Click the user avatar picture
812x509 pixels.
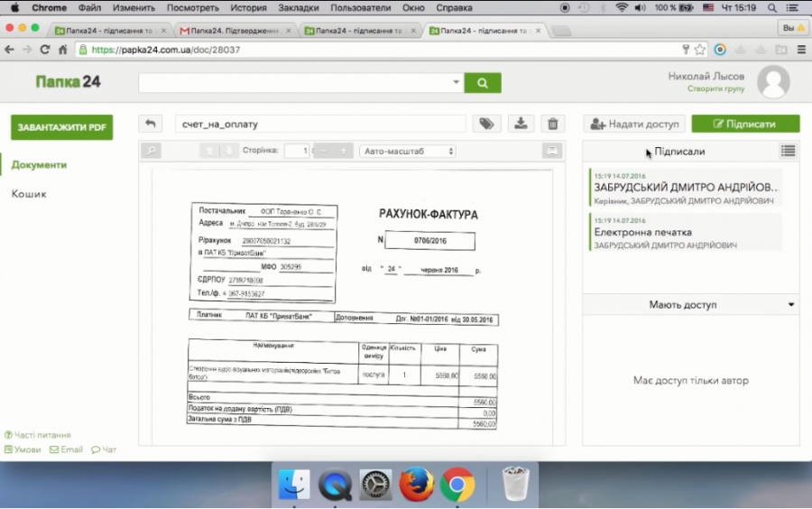click(x=773, y=82)
